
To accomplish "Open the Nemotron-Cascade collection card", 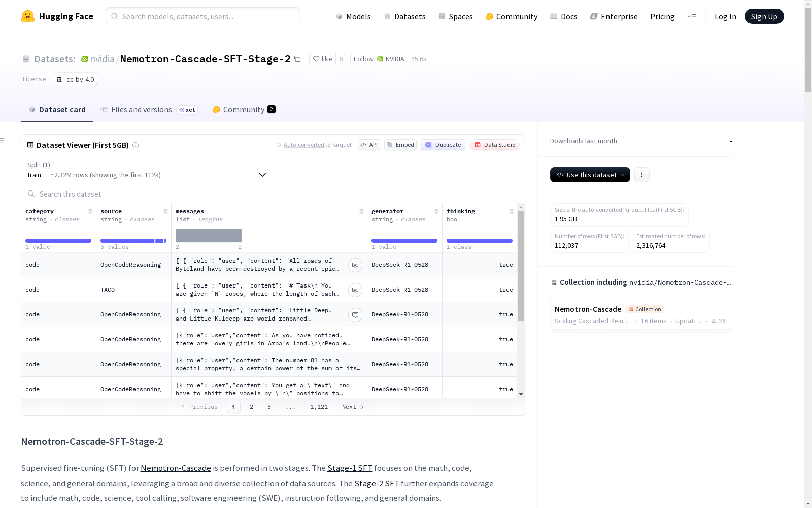I will coord(641,314).
